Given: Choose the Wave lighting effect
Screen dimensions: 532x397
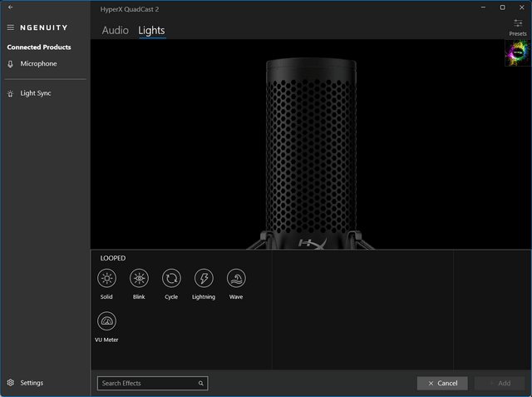Looking at the screenshot, I should [x=236, y=278].
